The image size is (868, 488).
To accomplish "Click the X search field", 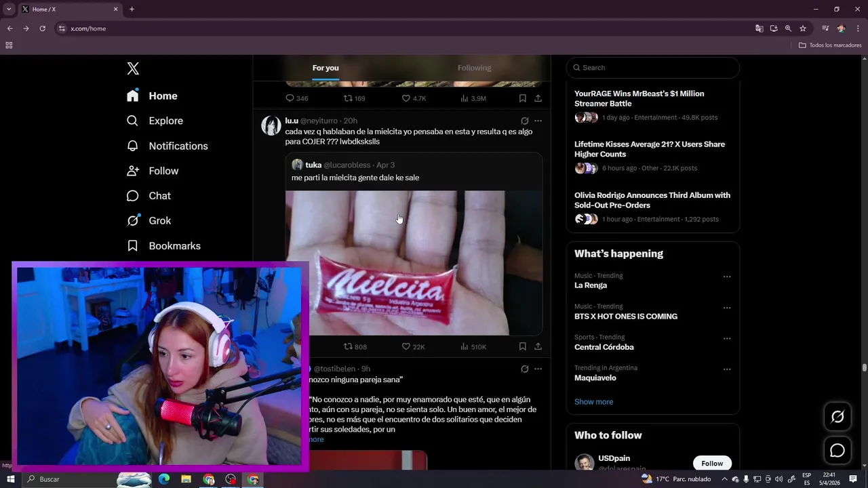I will pyautogui.click(x=653, y=68).
